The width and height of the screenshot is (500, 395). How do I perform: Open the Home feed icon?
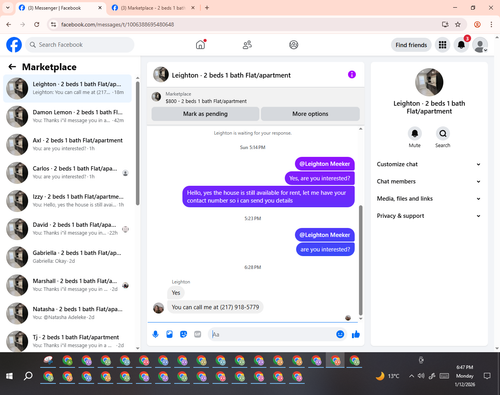[200, 45]
